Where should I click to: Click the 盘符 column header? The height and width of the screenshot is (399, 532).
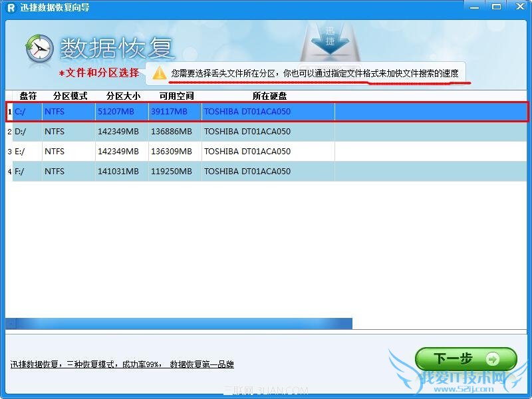(x=28, y=96)
